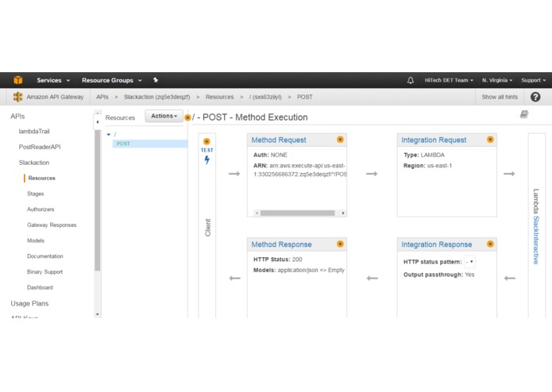This screenshot has height=392, width=552.
Task: Click the 'Type: LAMBDA' text
Action: pyautogui.click(x=424, y=155)
